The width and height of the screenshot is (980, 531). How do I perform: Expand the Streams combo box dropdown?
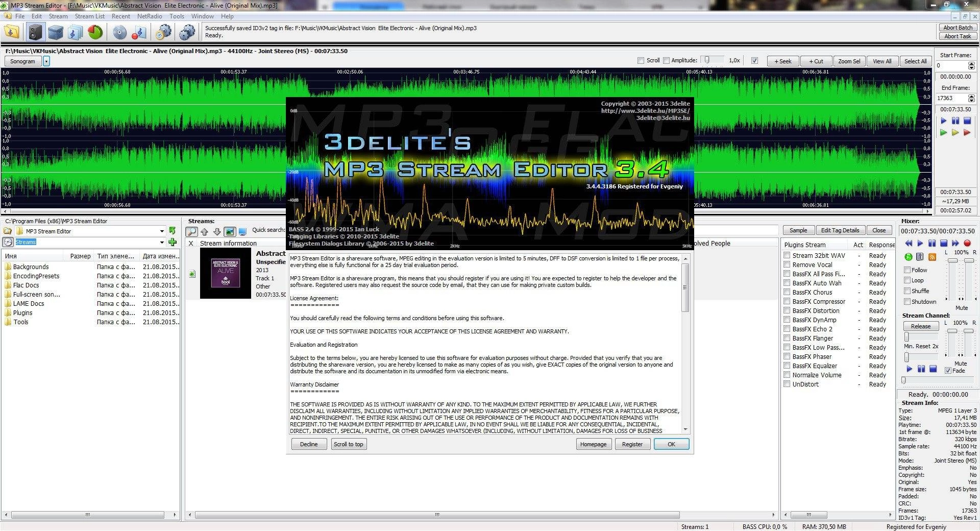[x=162, y=242]
